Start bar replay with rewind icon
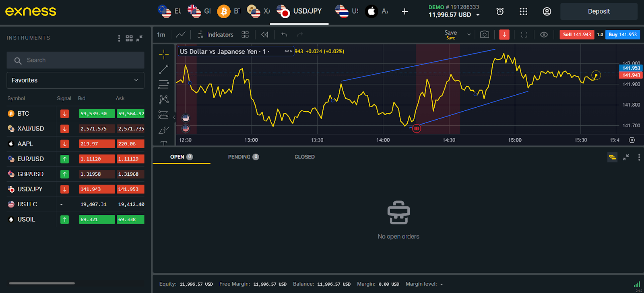644x293 pixels. (264, 35)
